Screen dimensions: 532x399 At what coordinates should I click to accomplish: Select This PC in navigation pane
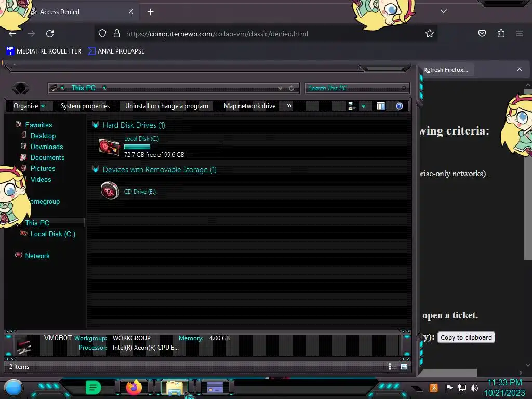click(x=37, y=223)
